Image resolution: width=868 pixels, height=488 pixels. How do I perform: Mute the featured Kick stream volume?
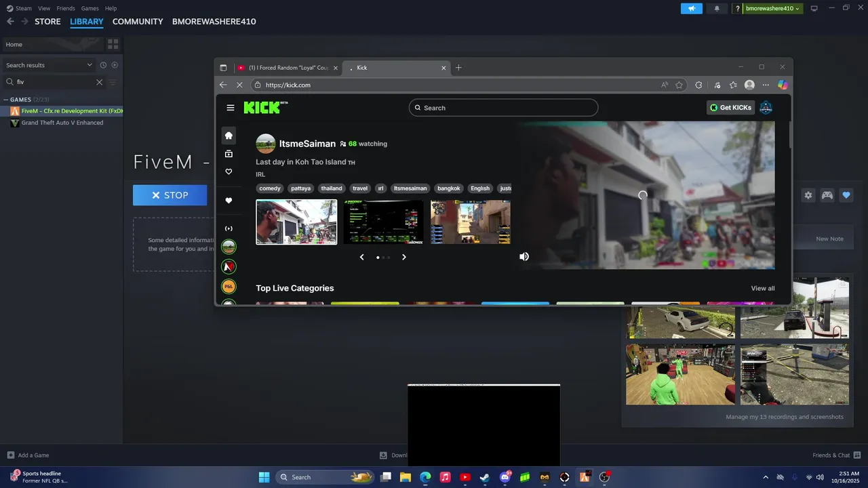[x=524, y=257]
